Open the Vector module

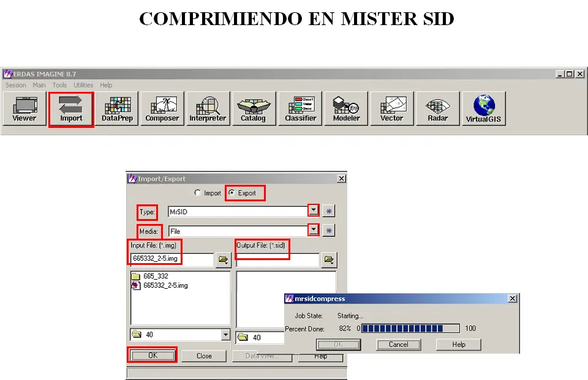click(392, 109)
